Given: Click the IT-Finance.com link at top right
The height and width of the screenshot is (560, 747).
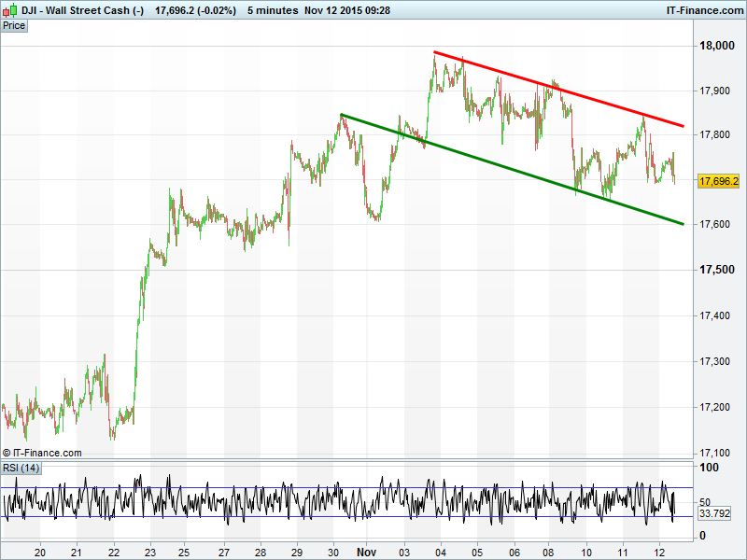Looking at the screenshot, I should click(x=703, y=10).
